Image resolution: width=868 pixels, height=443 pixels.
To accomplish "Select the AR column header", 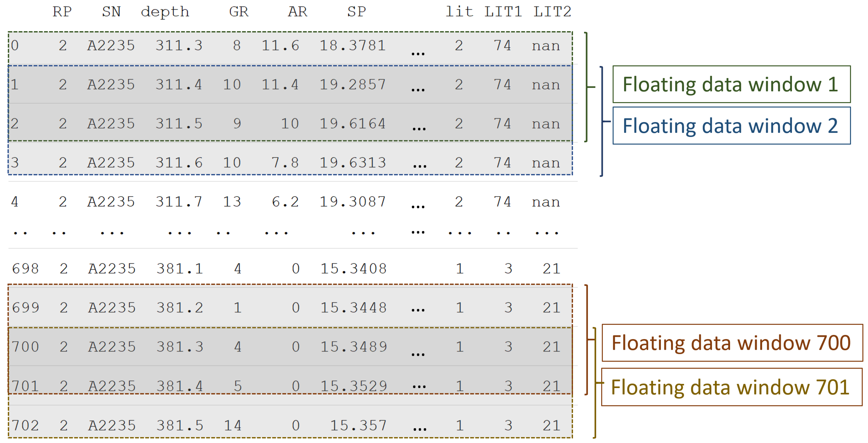I will (x=297, y=12).
